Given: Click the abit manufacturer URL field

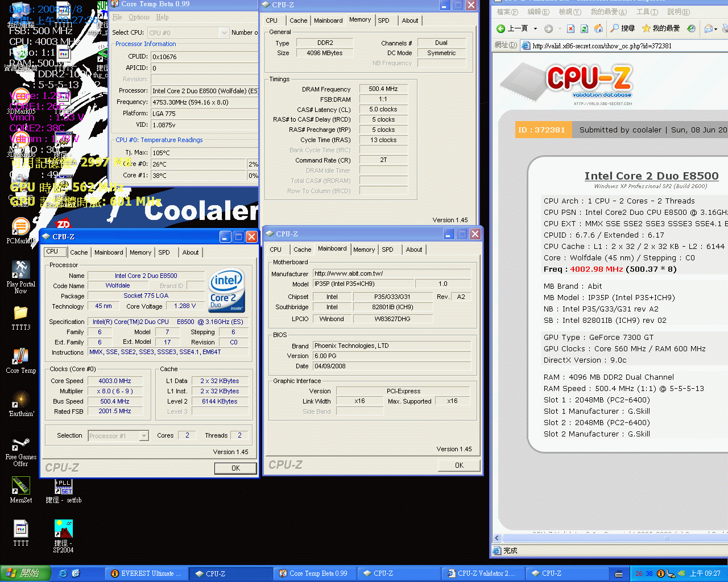Looking at the screenshot, I should click(x=392, y=273).
